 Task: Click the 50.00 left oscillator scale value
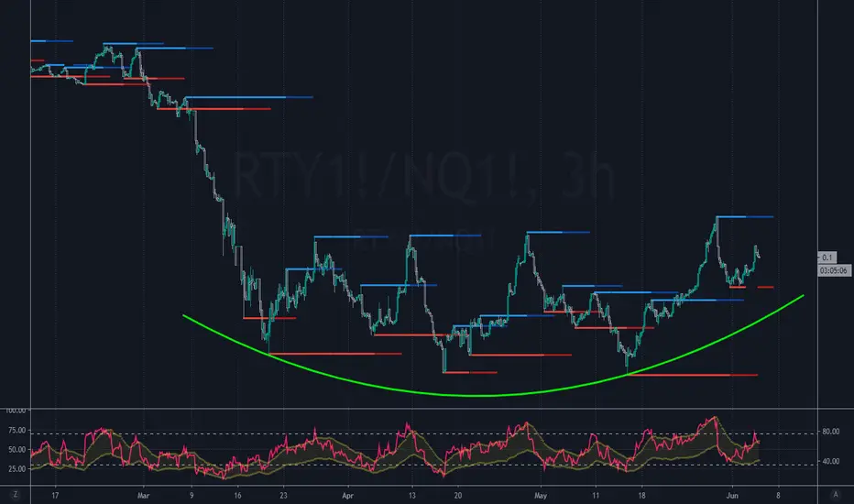16,450
